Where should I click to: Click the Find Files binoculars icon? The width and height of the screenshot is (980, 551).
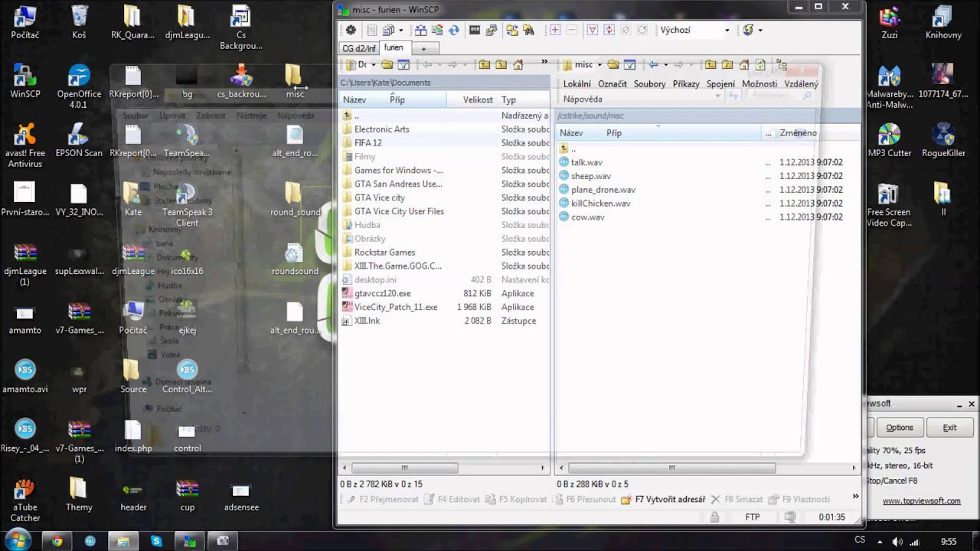click(x=528, y=30)
